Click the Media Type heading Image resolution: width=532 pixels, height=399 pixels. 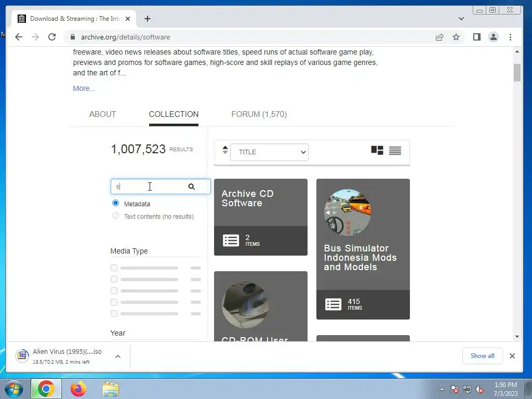(129, 251)
